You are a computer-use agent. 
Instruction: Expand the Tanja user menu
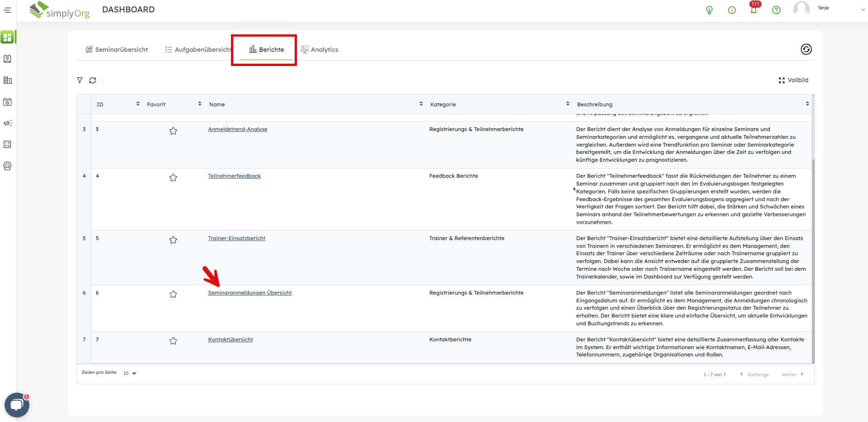click(863, 10)
